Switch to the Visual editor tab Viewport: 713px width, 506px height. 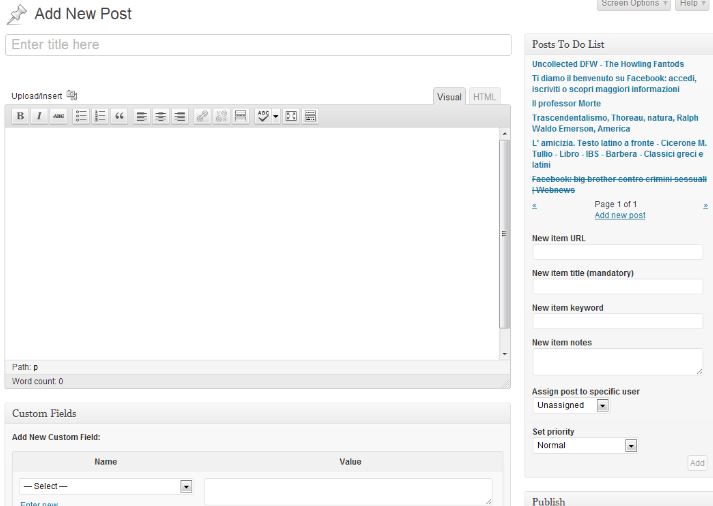click(449, 97)
